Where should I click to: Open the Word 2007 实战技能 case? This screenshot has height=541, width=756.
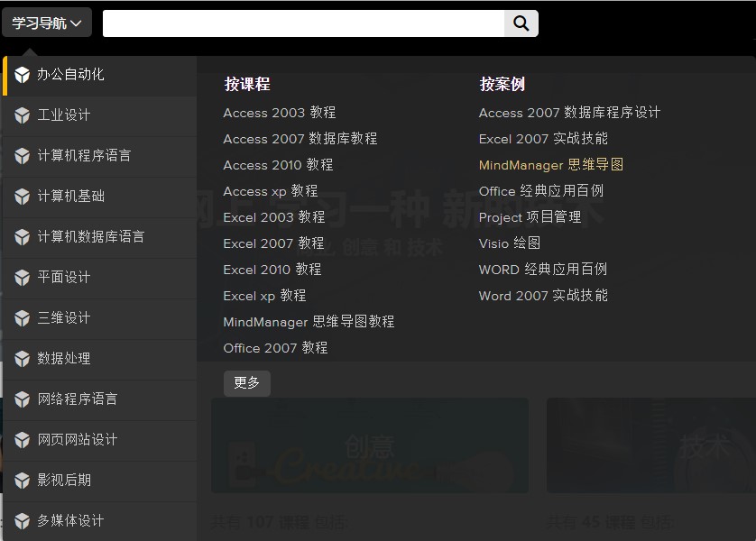[x=543, y=296]
